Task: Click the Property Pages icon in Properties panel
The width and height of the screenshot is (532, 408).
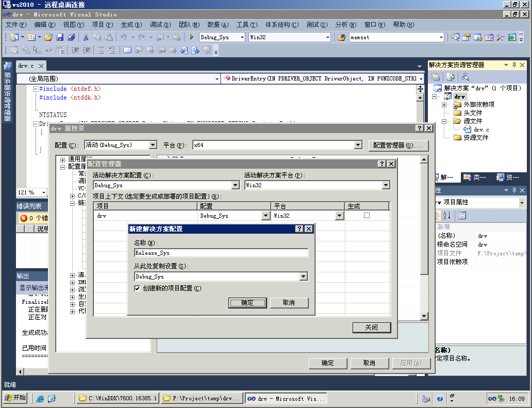Action: click(x=462, y=215)
